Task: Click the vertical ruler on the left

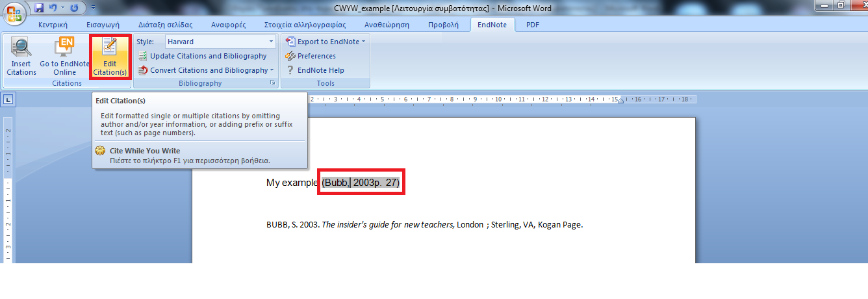Action: click(x=8, y=188)
